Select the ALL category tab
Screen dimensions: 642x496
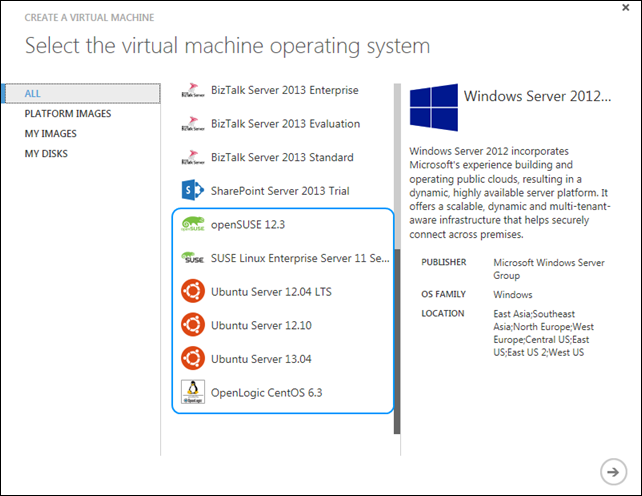[33, 93]
